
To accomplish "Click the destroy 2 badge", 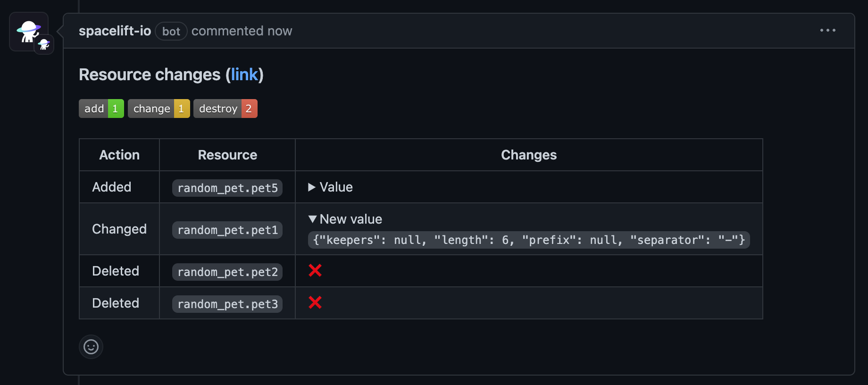I will [225, 109].
